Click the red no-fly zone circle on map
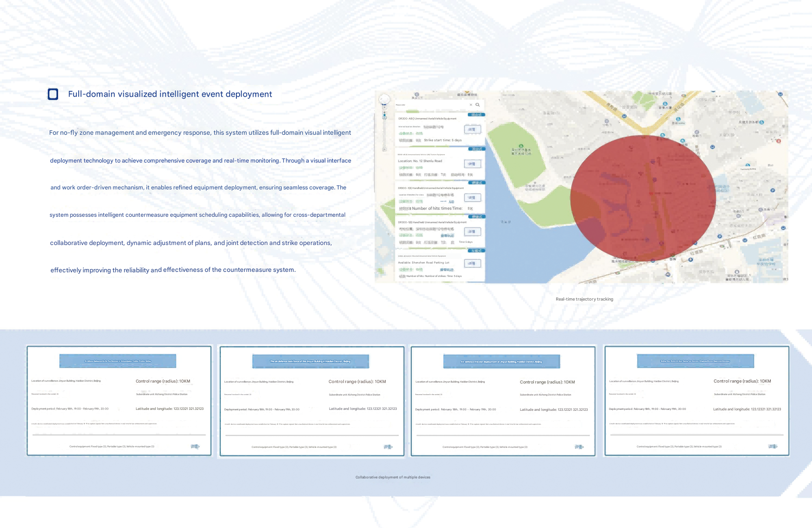812x528 pixels. tap(643, 198)
